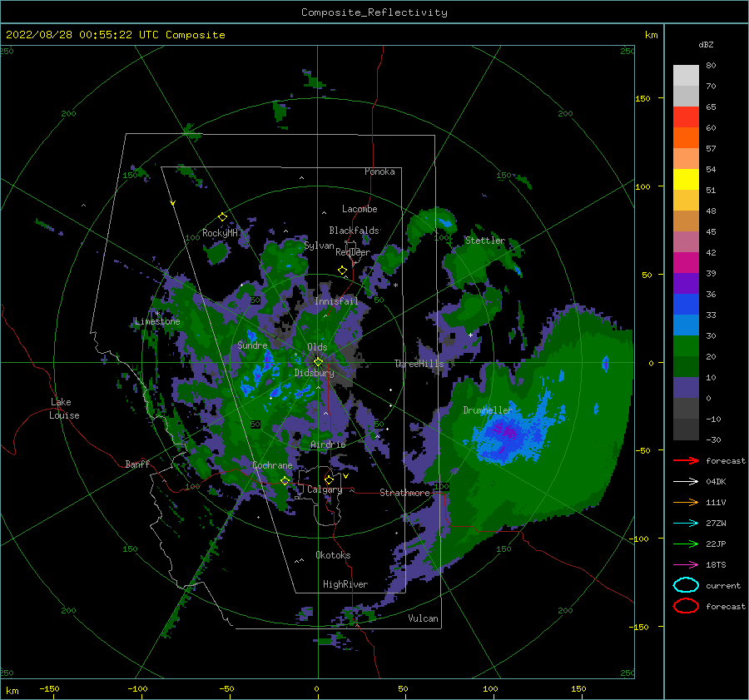Click the red forecast ellipse legend icon
The image size is (749, 700).
686,606
